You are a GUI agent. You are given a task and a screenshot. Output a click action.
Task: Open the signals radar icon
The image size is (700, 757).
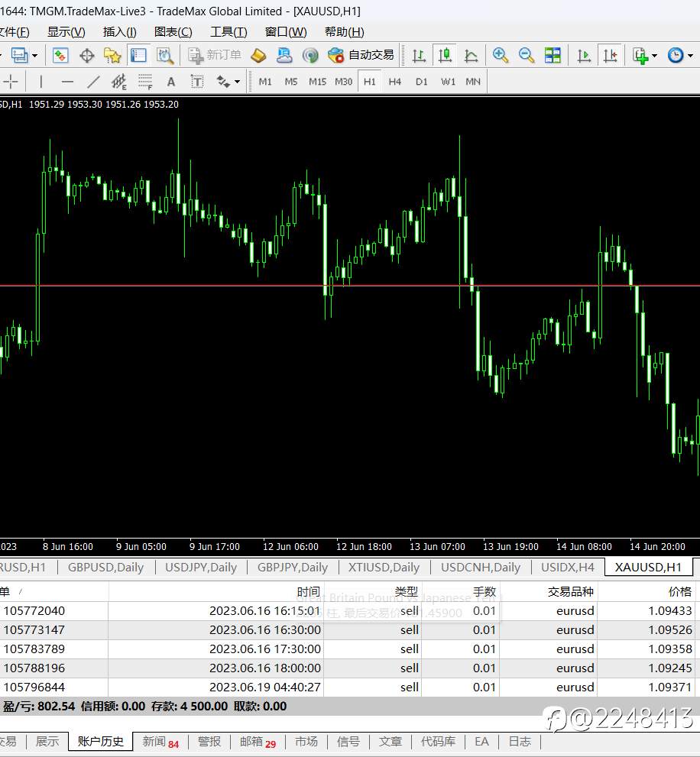click(x=310, y=56)
